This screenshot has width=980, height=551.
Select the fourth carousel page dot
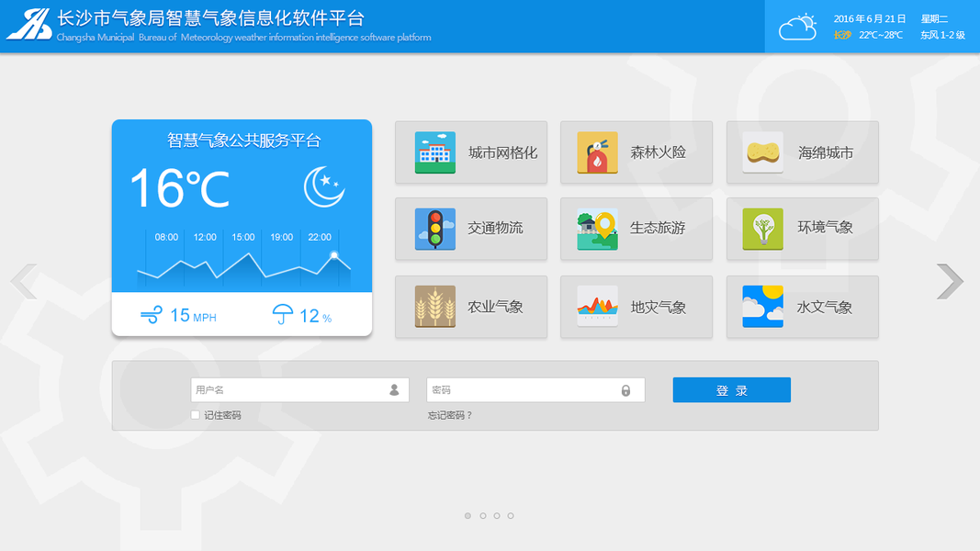(x=511, y=516)
